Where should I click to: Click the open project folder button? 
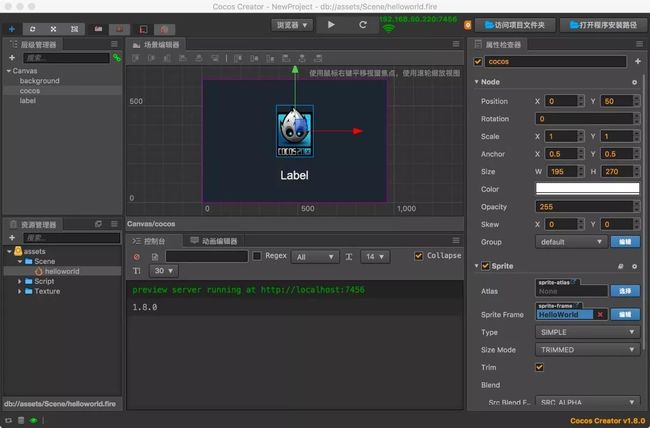click(x=515, y=25)
